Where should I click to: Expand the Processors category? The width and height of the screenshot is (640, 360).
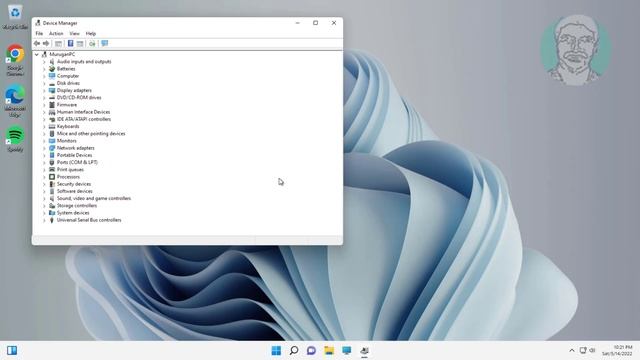click(44, 177)
